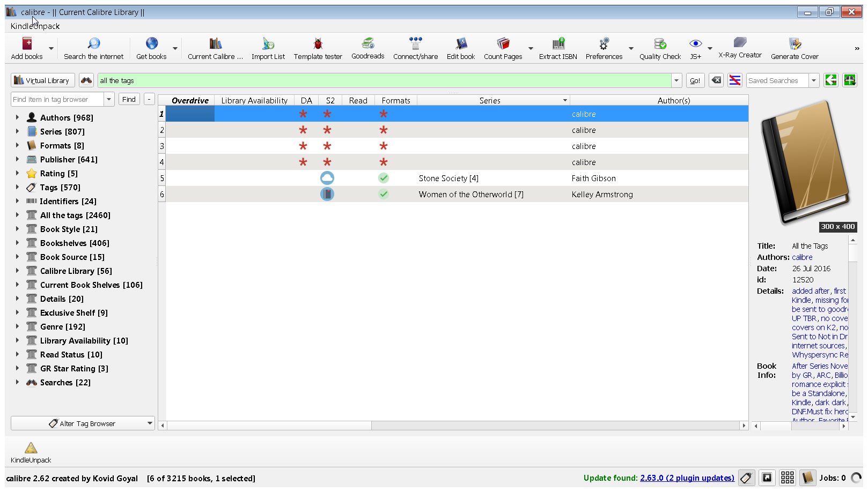
Task: Click the green copy saved search icon
Action: click(831, 80)
